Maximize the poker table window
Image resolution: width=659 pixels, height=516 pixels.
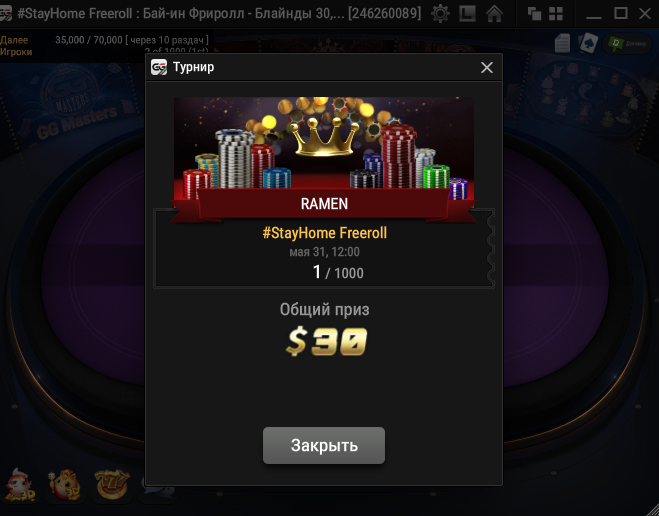pos(621,13)
